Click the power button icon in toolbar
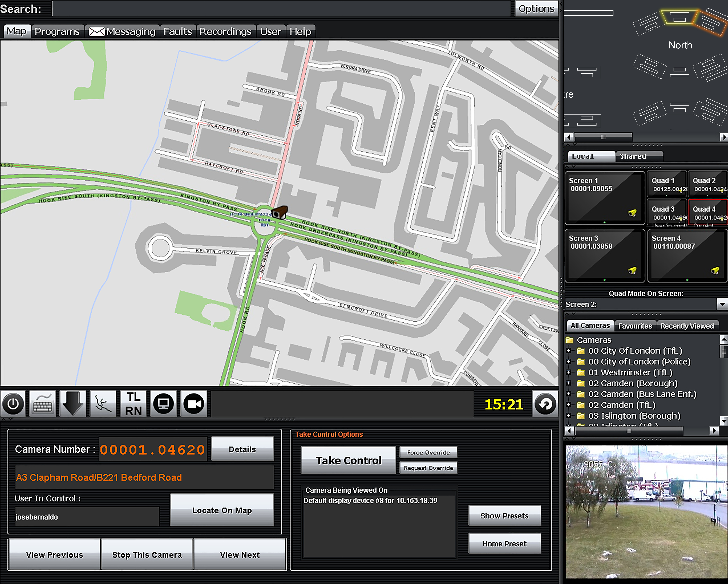Screen dimensions: 728x584 click(13, 404)
